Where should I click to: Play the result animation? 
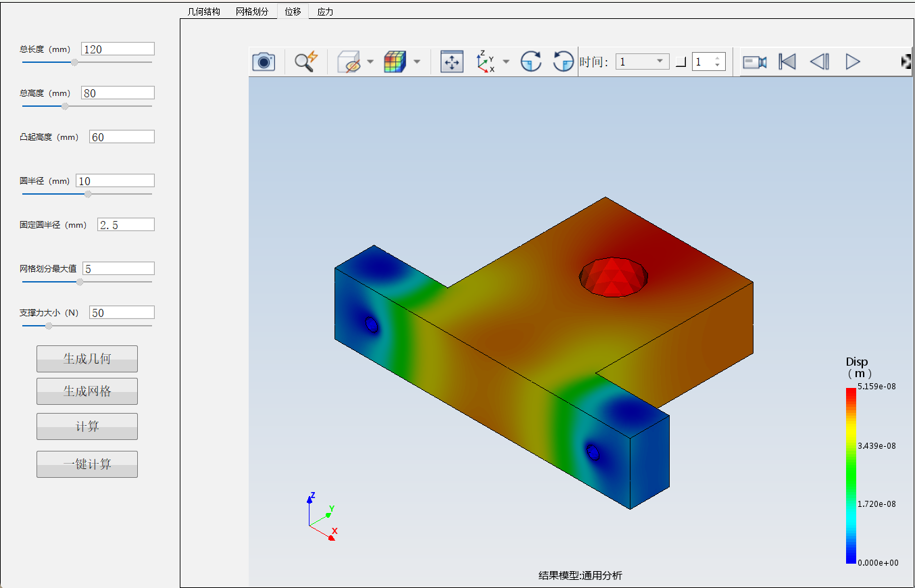853,62
